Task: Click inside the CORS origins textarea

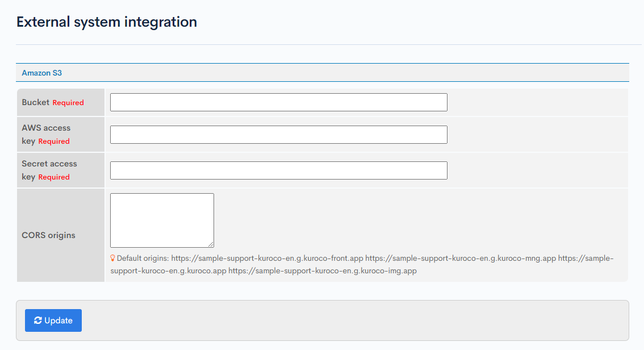Action: click(161, 219)
